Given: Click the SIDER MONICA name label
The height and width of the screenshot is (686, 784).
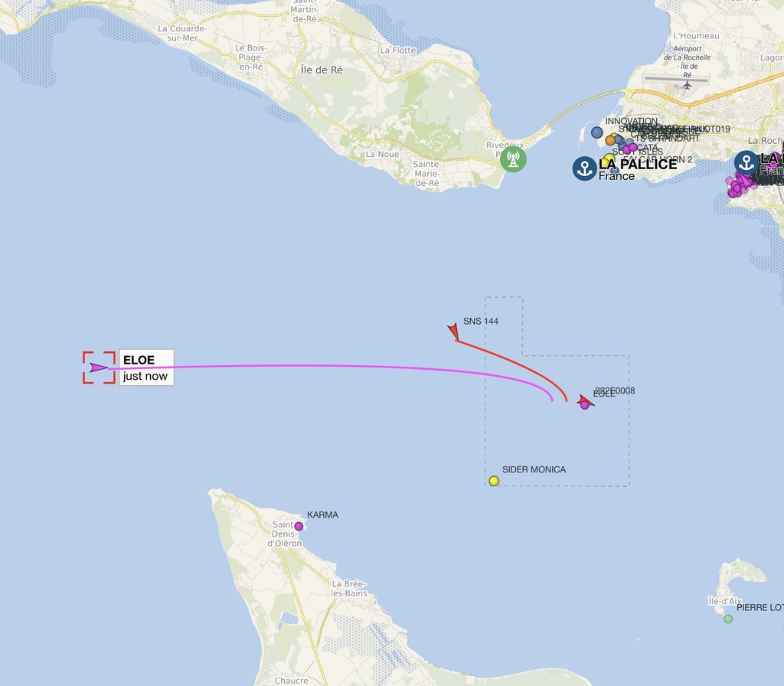Looking at the screenshot, I should [x=534, y=469].
